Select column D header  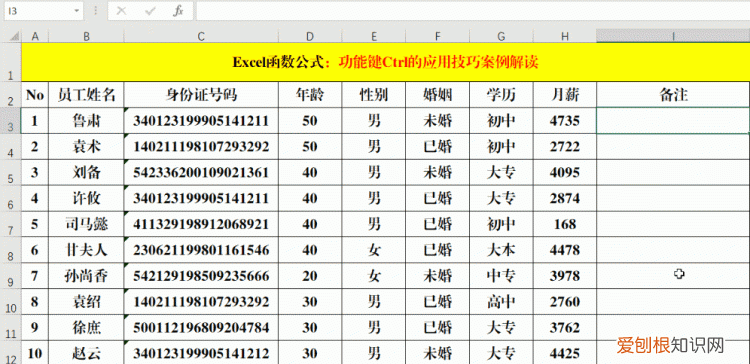[310, 36]
